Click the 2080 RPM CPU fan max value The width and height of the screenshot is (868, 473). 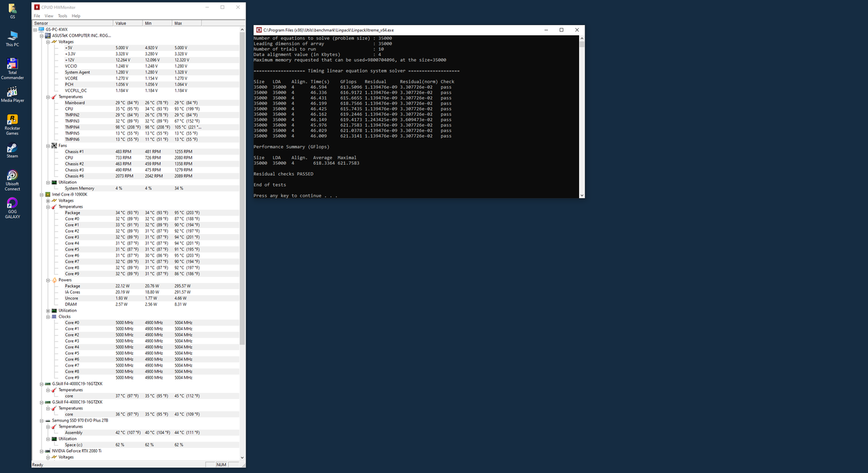pyautogui.click(x=183, y=157)
